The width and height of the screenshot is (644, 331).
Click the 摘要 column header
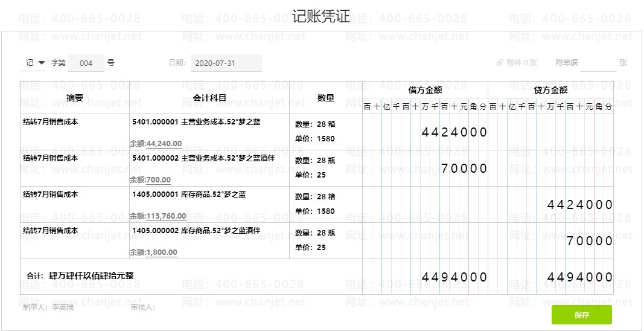click(75, 98)
